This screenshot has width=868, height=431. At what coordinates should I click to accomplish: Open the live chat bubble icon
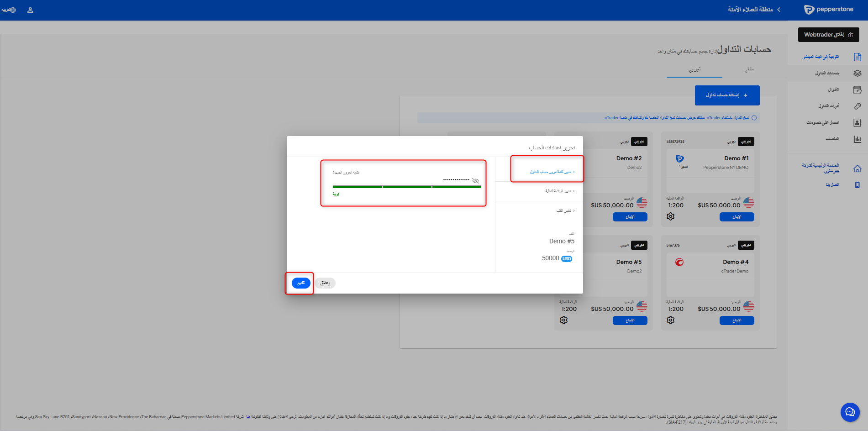(850, 412)
